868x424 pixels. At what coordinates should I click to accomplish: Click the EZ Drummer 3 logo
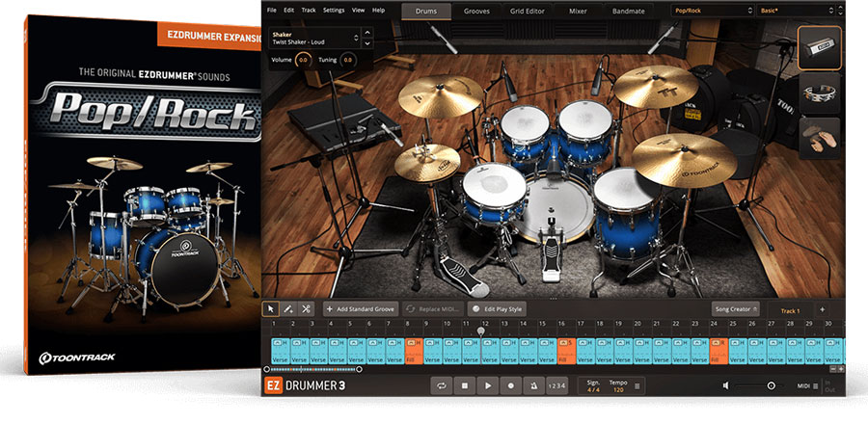[305, 385]
